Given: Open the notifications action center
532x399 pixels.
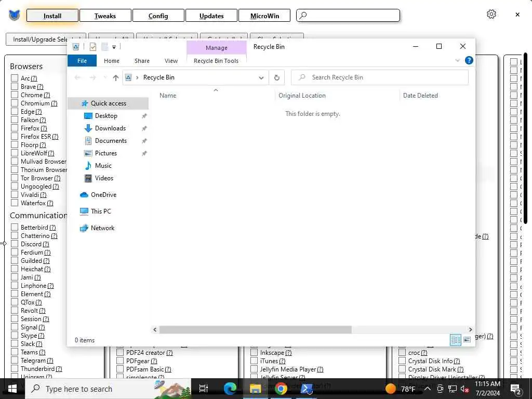Looking at the screenshot, I should coord(516,389).
